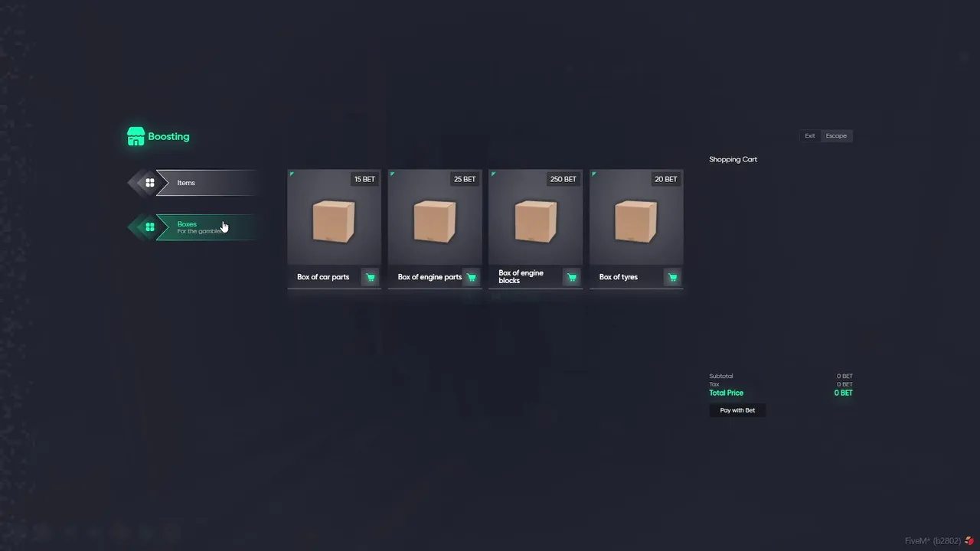980x551 pixels.
Task: Click the Total Price label
Action: [x=727, y=393]
